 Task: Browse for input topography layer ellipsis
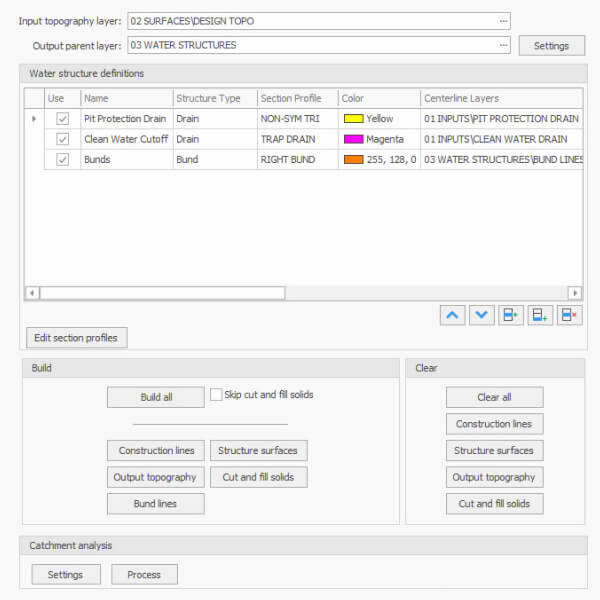pos(504,21)
